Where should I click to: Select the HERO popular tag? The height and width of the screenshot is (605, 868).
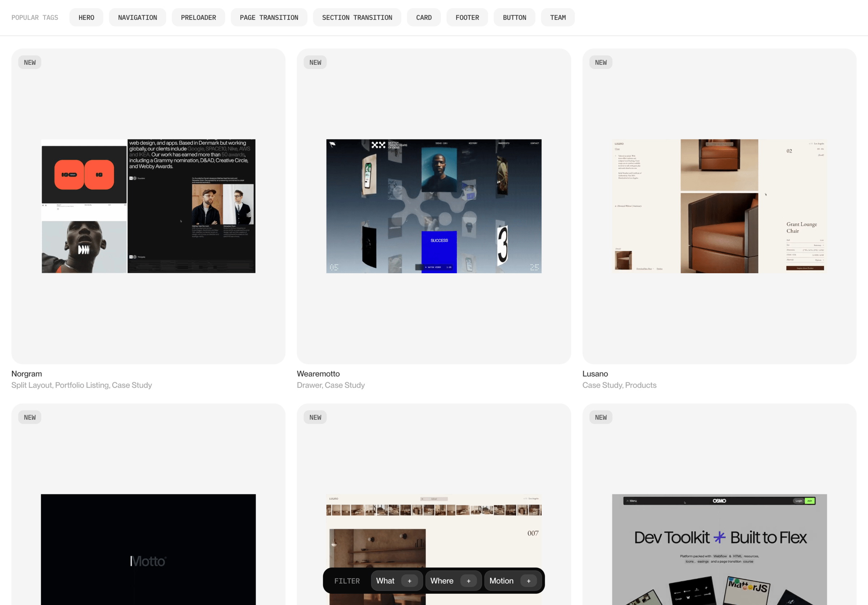[86, 17]
